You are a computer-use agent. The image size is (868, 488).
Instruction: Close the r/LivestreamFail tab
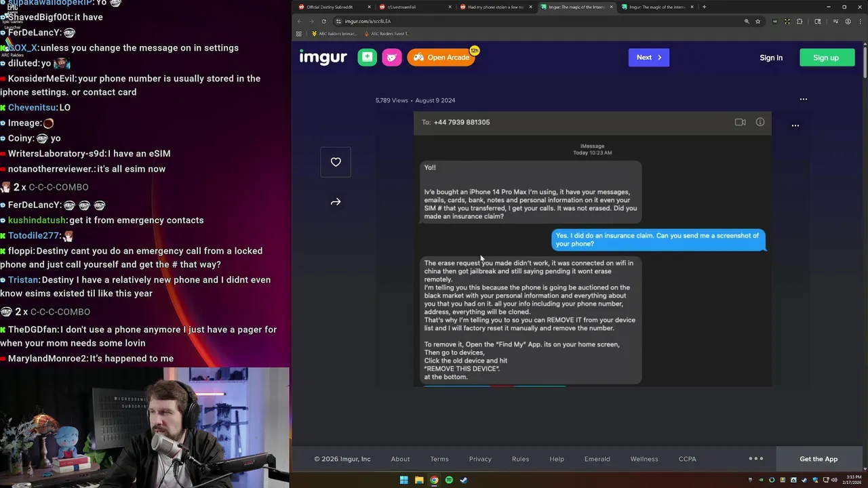450,7
